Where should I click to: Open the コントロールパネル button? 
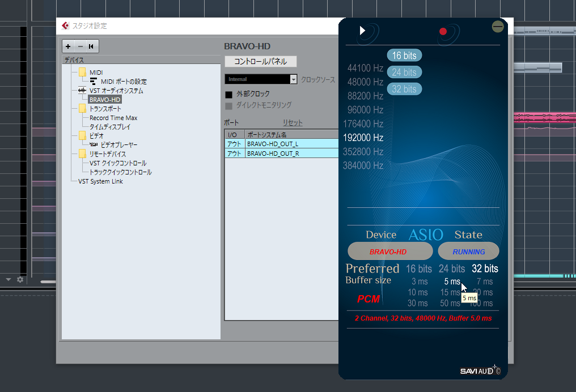(260, 61)
